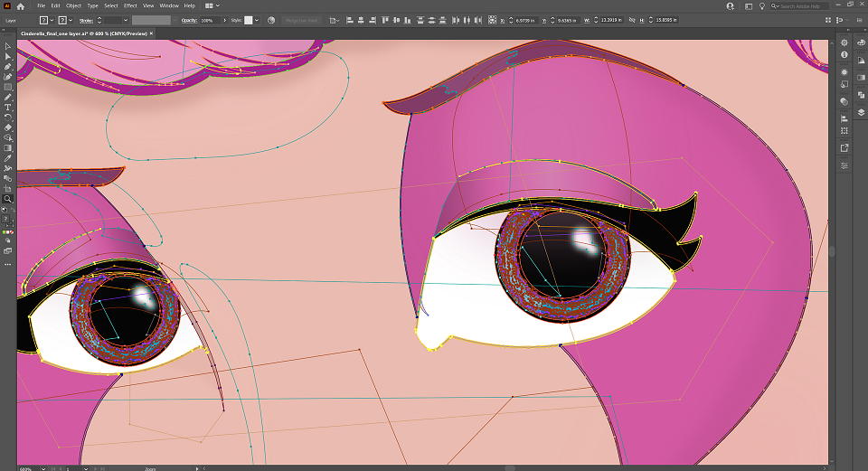Pick the Type tool
The width and height of the screenshot is (868, 471).
pos(8,108)
